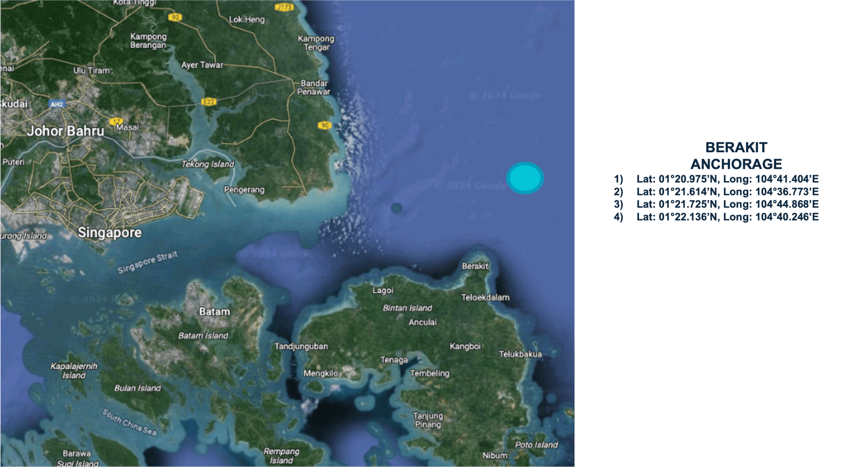Click the route 92 road shield

click(175, 17)
